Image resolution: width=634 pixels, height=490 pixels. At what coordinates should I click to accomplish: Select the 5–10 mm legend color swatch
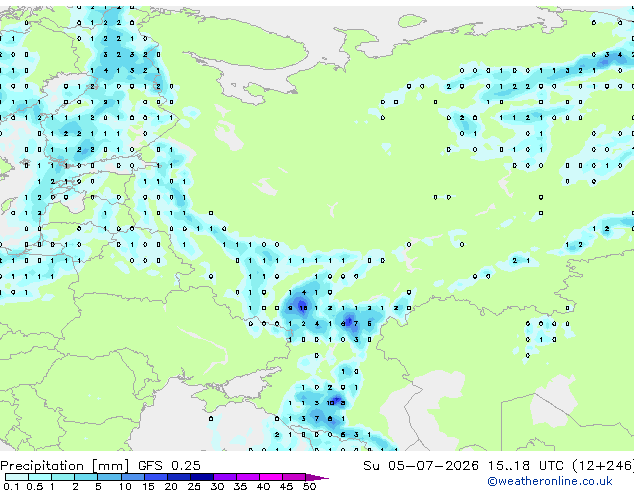pyautogui.click(x=109, y=477)
